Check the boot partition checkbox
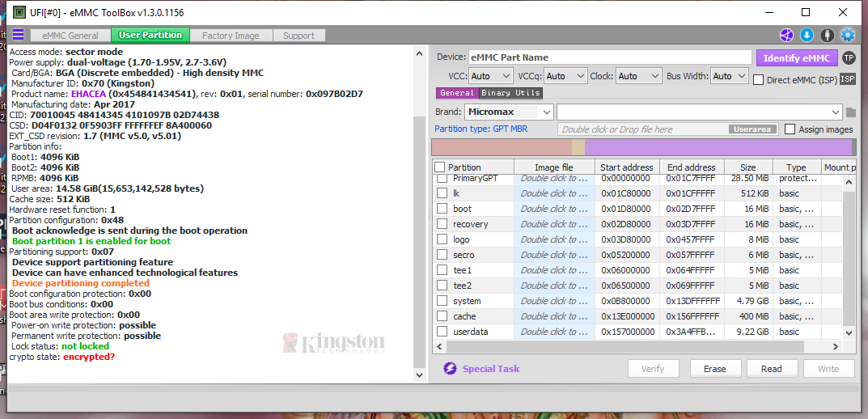 pyautogui.click(x=442, y=209)
